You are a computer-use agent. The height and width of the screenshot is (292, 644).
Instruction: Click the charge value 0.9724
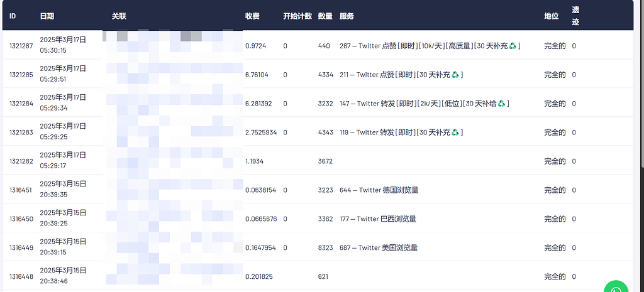coord(255,46)
